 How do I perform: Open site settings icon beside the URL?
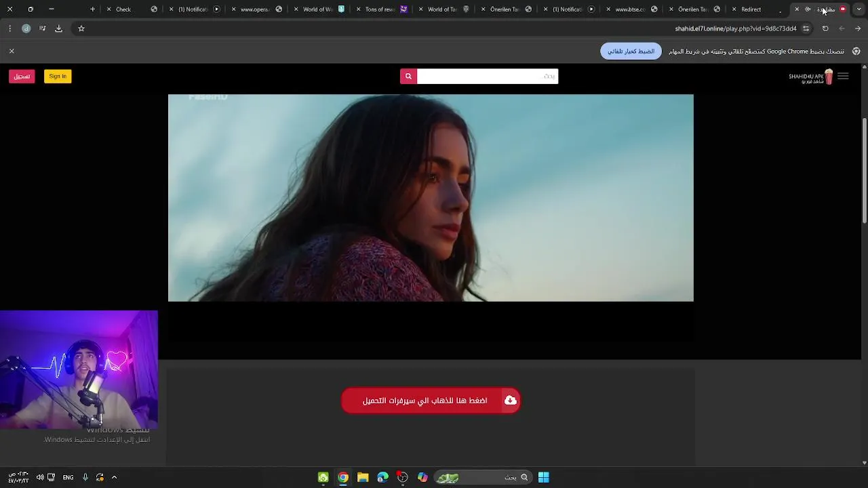(806, 28)
